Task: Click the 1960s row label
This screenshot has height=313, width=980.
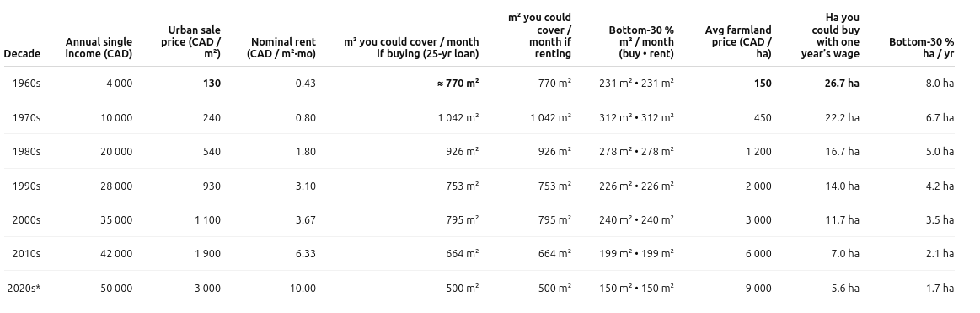Action: [26, 84]
